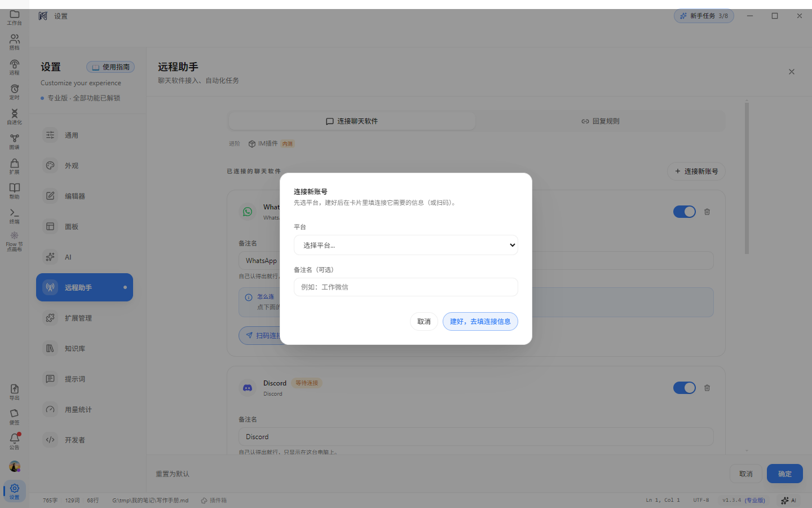The width and height of the screenshot is (812, 508).
Task: Open the 面板 panel settings section
Action: [x=85, y=227]
